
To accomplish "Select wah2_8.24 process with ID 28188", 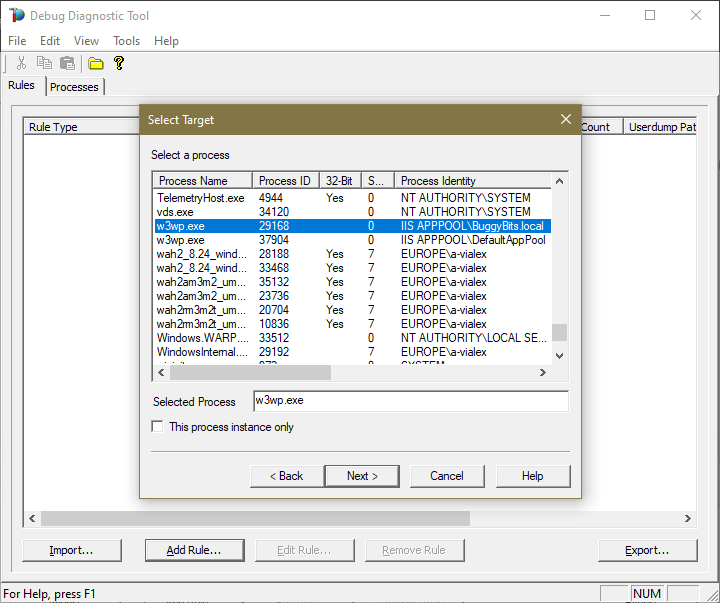I will click(x=353, y=254).
